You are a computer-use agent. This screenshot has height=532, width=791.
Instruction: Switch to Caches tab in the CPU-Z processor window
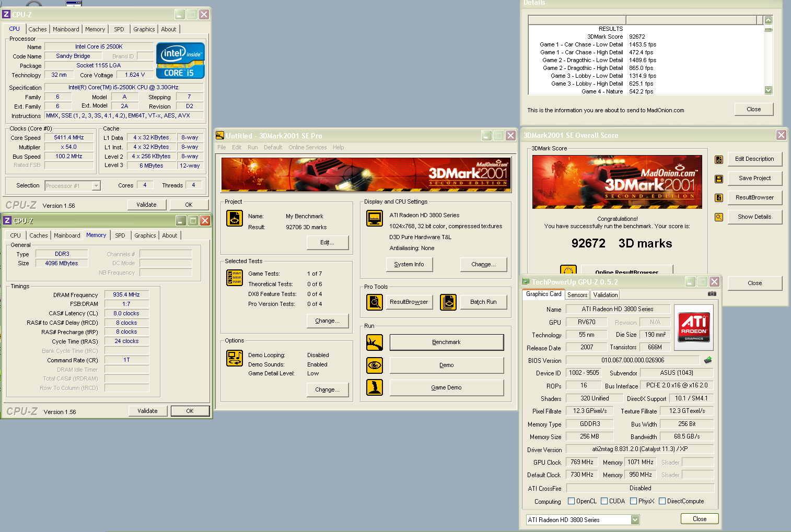[x=38, y=29]
